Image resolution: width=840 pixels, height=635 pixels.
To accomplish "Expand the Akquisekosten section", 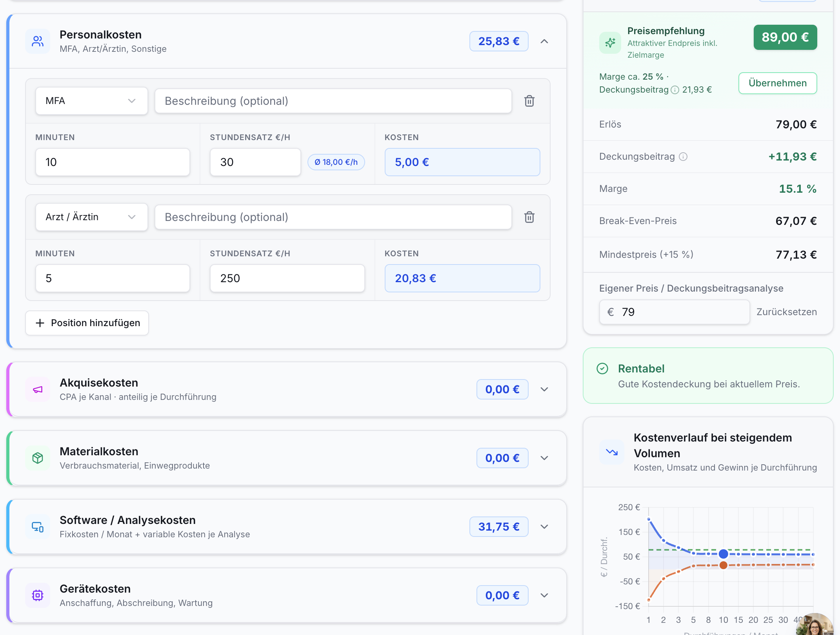I will (x=544, y=389).
